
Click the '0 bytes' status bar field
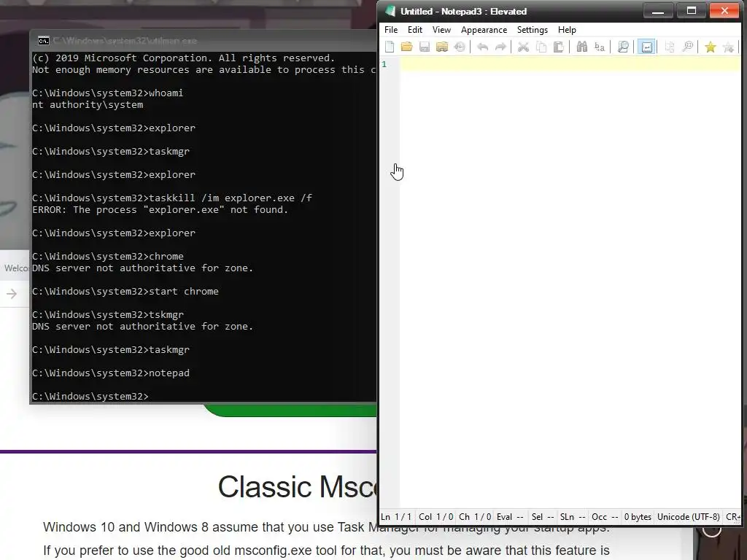638,517
